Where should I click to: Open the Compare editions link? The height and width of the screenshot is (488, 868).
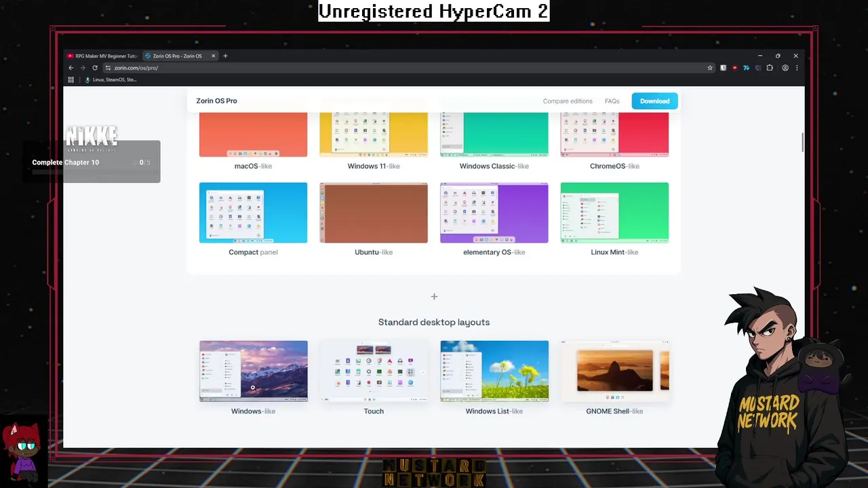(568, 101)
